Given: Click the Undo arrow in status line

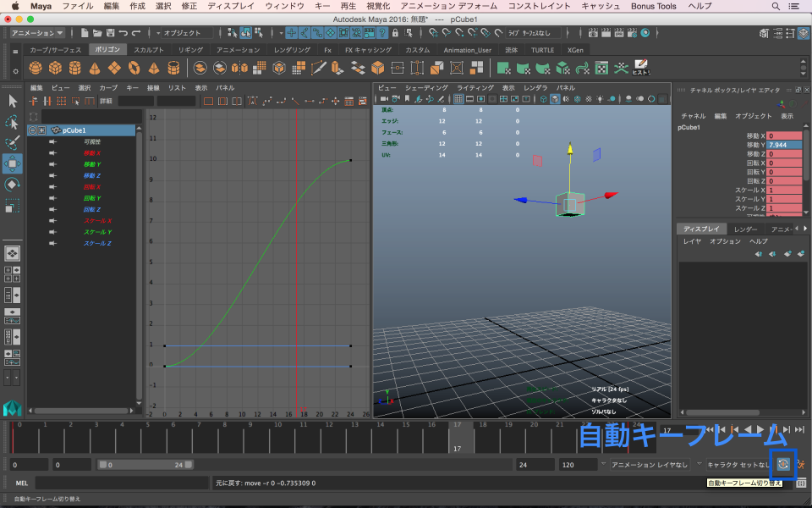Looking at the screenshot, I should pyautogui.click(x=123, y=33).
